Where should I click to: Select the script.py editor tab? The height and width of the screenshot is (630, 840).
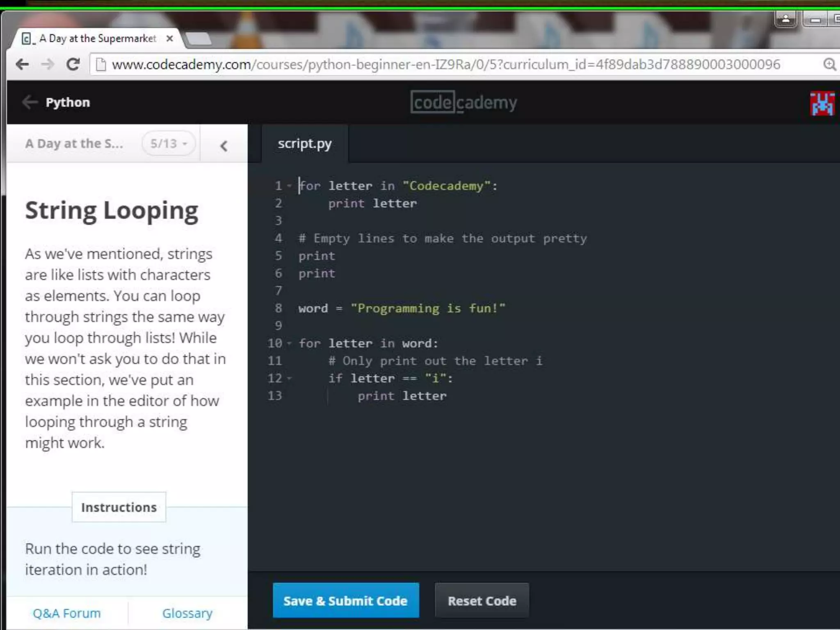coord(304,144)
